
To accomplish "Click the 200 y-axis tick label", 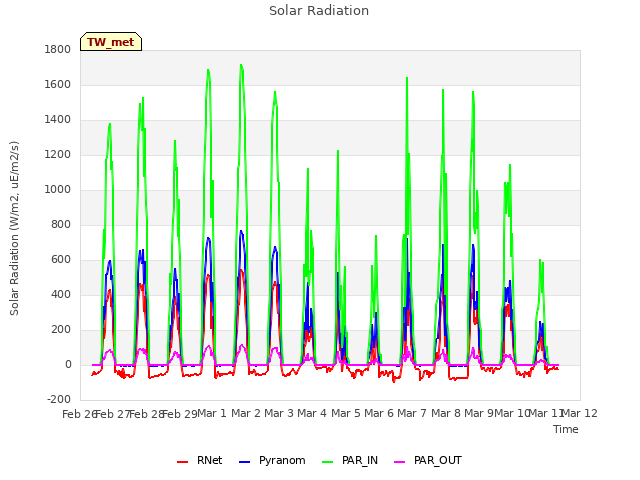I will click(x=61, y=329).
